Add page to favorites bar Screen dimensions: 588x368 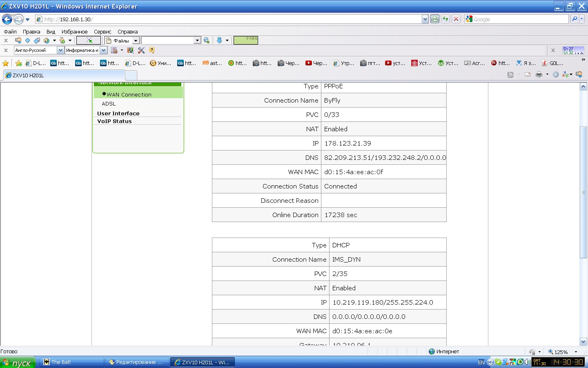[x=18, y=63]
